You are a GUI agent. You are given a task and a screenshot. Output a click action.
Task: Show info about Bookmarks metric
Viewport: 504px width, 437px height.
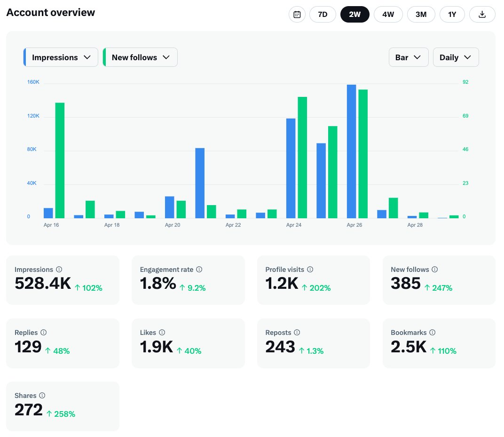(433, 332)
